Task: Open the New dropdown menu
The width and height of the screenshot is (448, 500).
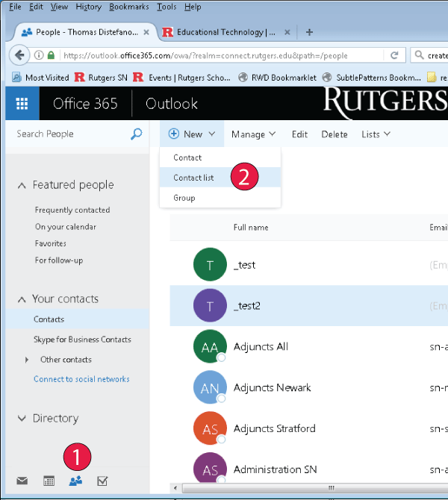Action: pyautogui.click(x=192, y=134)
